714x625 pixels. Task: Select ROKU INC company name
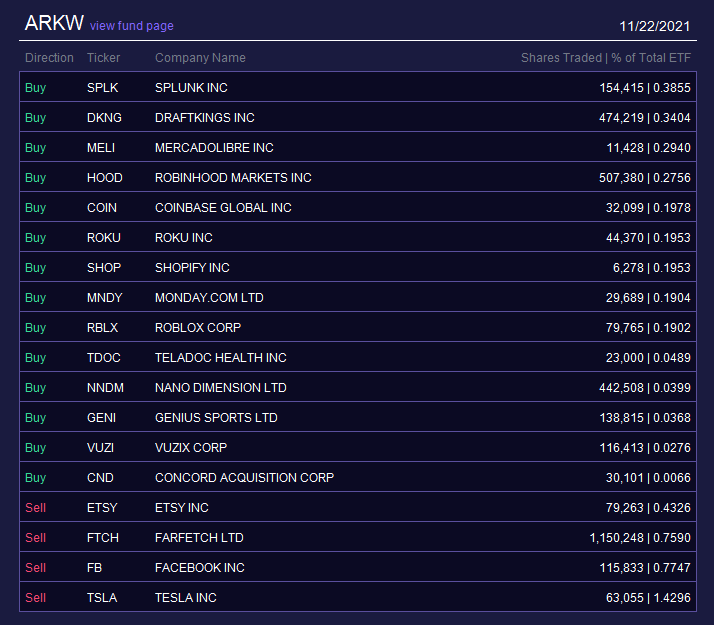184,238
